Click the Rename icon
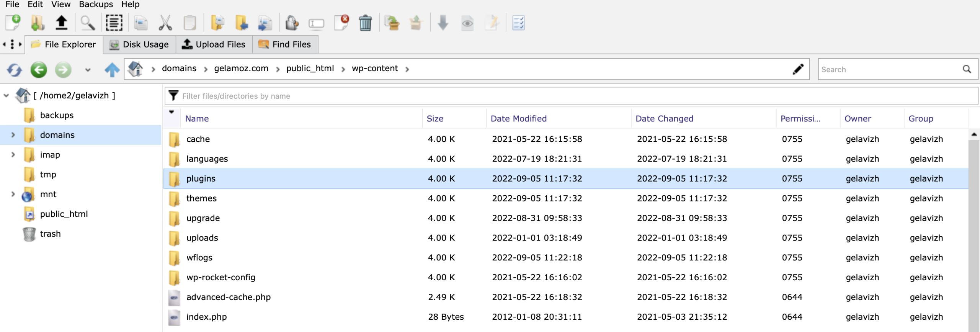This screenshot has width=980, height=332. [x=316, y=24]
